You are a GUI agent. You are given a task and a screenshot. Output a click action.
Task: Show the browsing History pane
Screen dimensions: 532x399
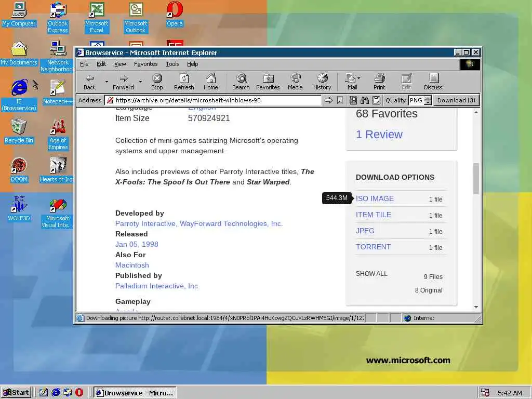[x=322, y=82]
